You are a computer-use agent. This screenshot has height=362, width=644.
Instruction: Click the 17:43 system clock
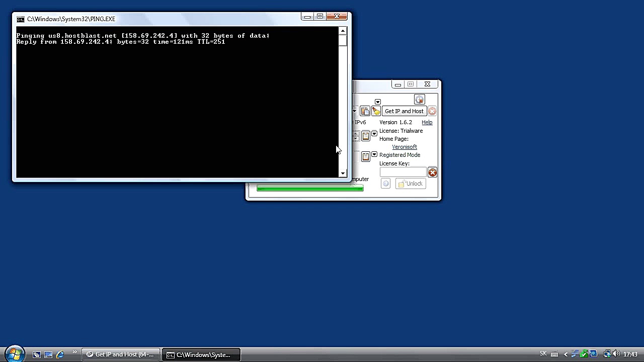coord(630,354)
